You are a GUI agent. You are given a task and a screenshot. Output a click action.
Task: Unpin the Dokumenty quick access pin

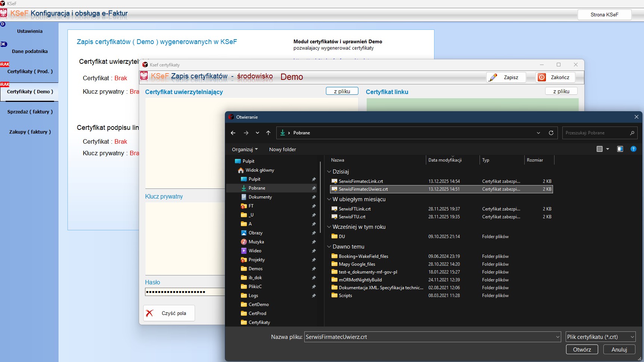coord(314,197)
